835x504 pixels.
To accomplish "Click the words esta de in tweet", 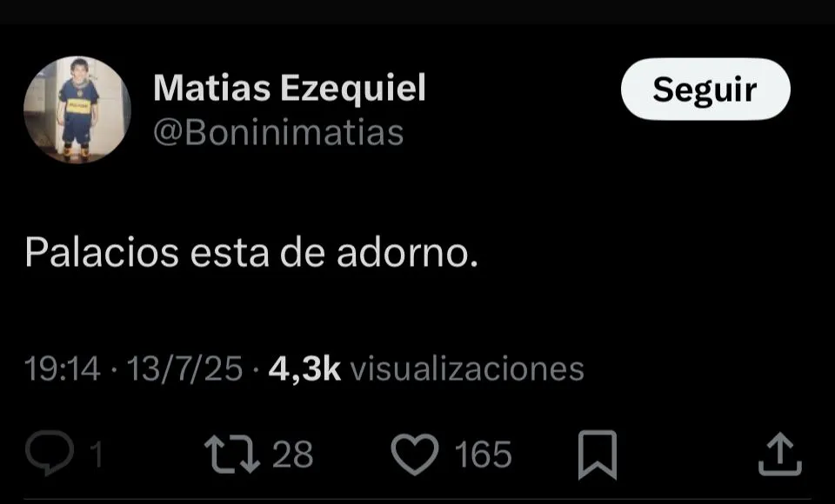I will (x=257, y=252).
